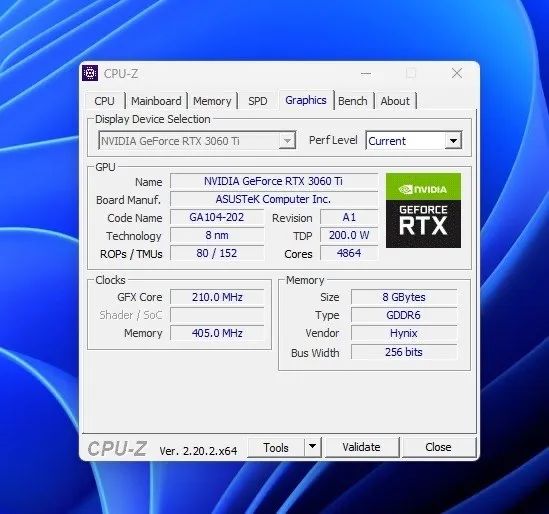Click the Display Device Selection group title
Image resolution: width=549 pixels, height=514 pixels.
pos(153,119)
